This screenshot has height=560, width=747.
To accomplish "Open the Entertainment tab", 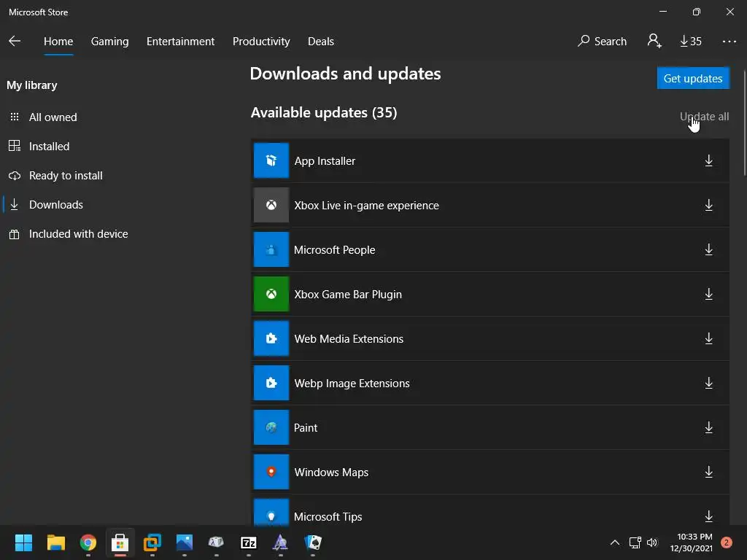I will (x=181, y=42).
